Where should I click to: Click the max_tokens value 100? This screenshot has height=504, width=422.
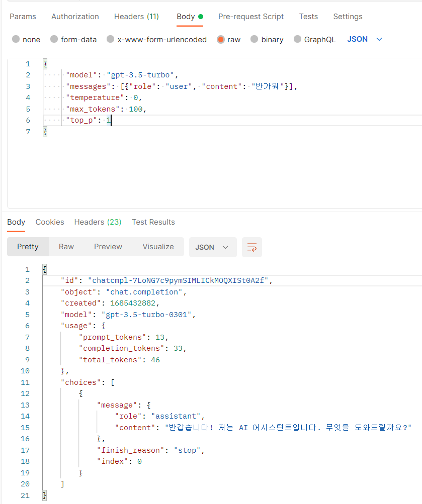point(136,109)
